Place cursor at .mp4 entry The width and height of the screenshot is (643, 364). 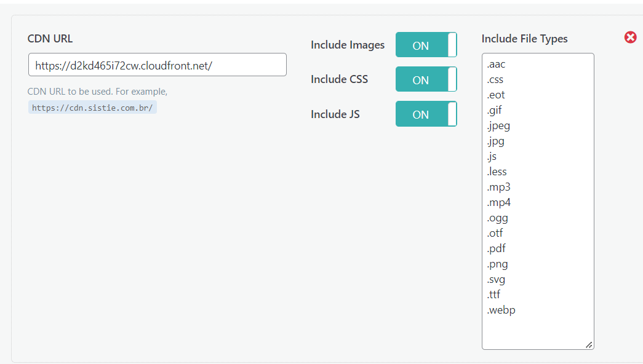[x=498, y=202]
